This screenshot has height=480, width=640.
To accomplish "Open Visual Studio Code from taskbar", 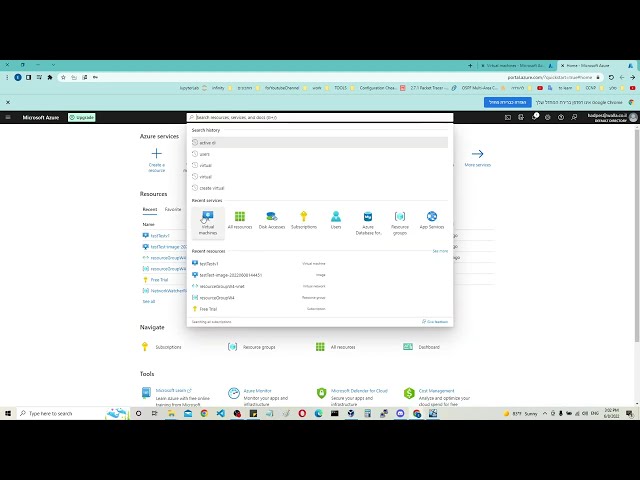I will (x=220, y=413).
